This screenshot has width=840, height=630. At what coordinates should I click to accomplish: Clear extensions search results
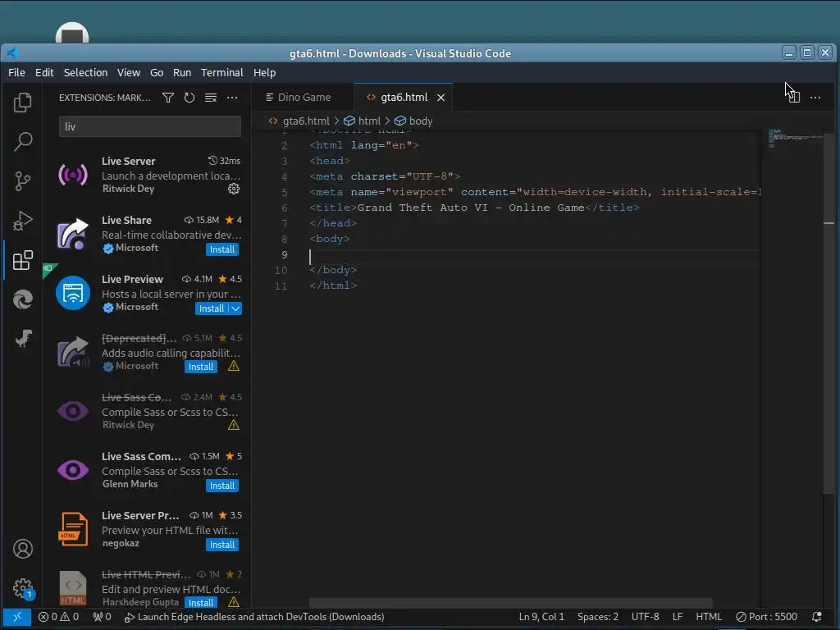pyautogui.click(x=211, y=98)
